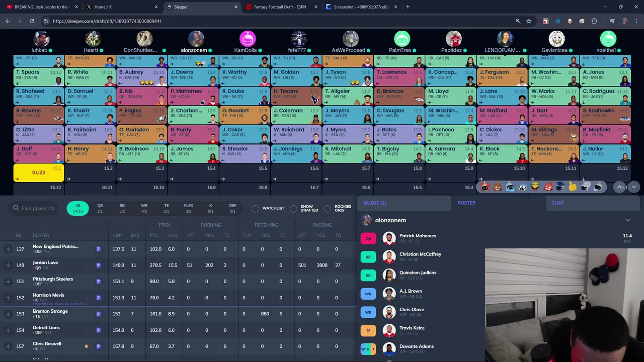Open the browser media control icon
Viewport: 644px width, 362px height.
612,21
